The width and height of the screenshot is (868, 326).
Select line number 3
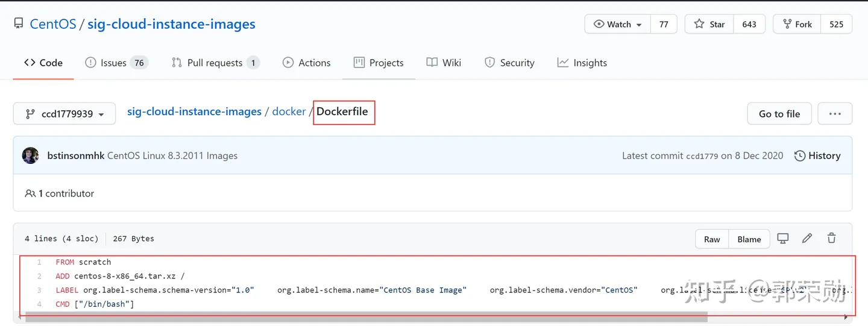[39, 290]
